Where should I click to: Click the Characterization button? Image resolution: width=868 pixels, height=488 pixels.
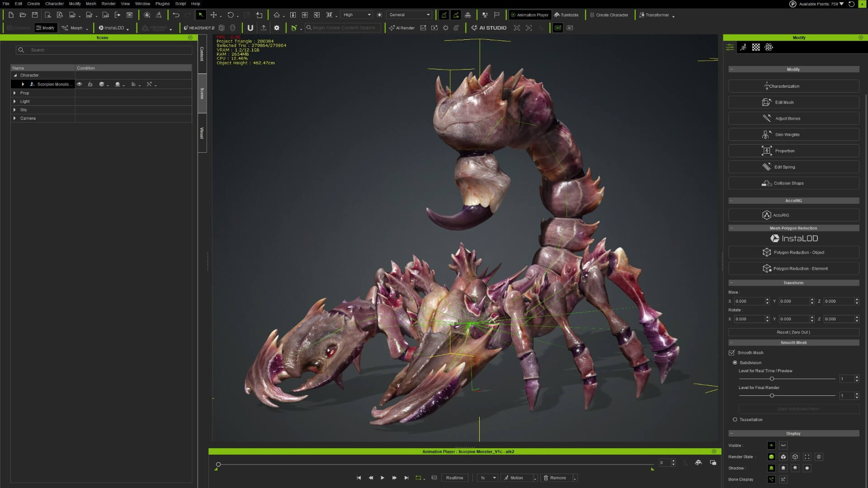tap(793, 86)
